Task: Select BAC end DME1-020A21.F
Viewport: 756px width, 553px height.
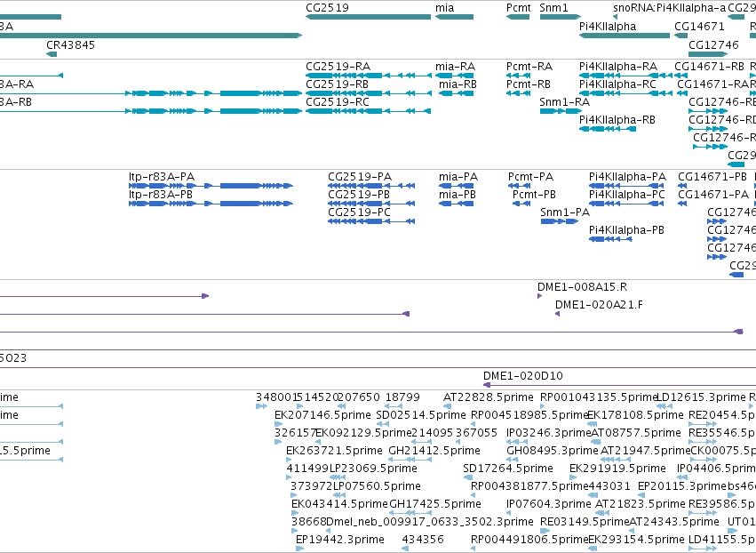Action: [599, 305]
